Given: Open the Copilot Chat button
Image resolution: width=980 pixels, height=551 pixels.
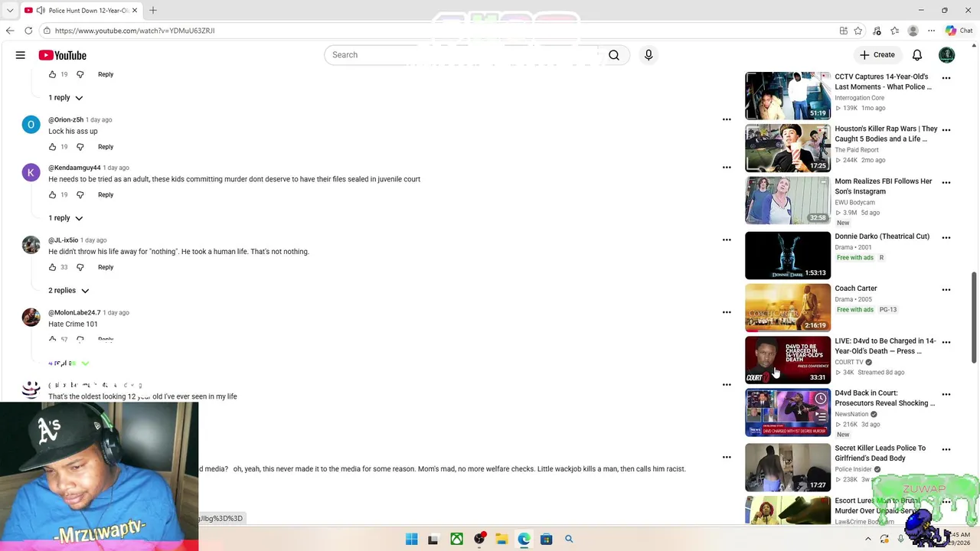Looking at the screenshot, I should [959, 31].
